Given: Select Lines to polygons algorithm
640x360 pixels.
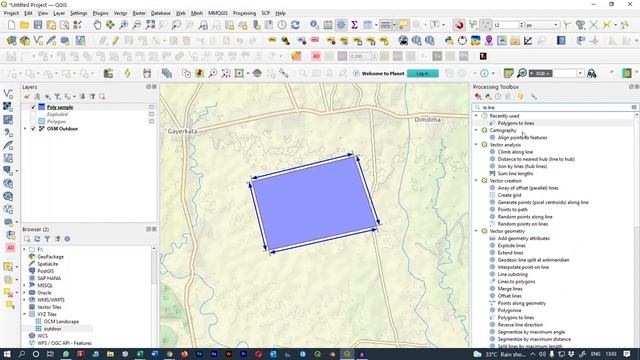Looking at the screenshot, I should coord(516,282).
